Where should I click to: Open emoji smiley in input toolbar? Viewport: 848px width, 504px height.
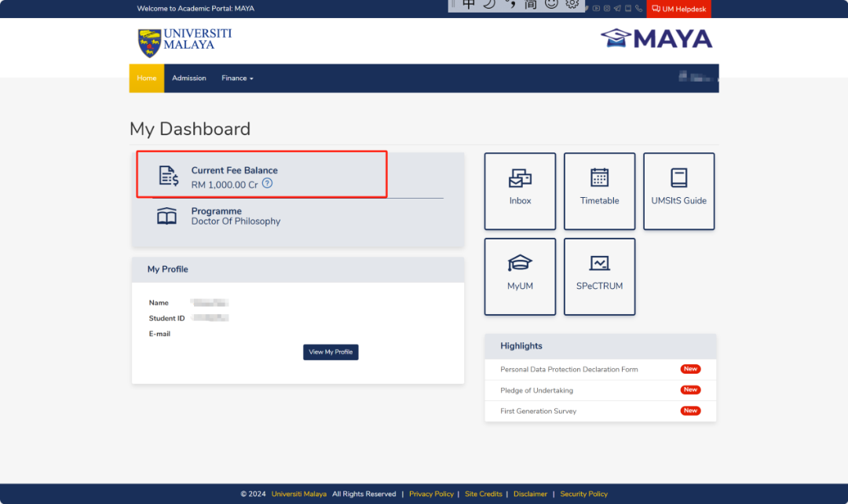tap(551, 5)
